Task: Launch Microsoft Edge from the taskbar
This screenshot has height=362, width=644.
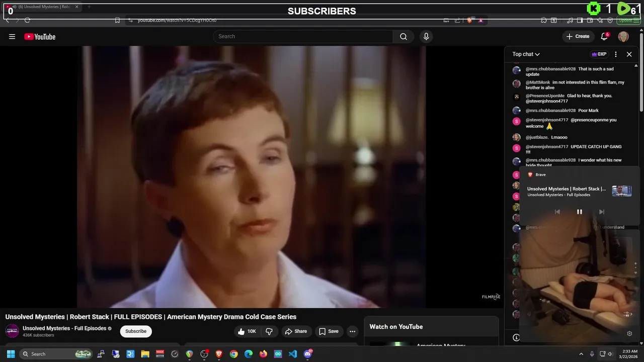Action: coord(249,354)
